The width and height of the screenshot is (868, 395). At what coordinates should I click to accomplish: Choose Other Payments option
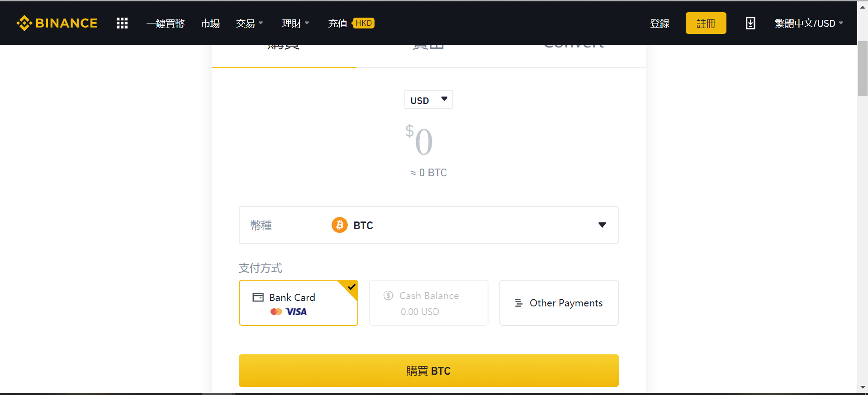559,303
